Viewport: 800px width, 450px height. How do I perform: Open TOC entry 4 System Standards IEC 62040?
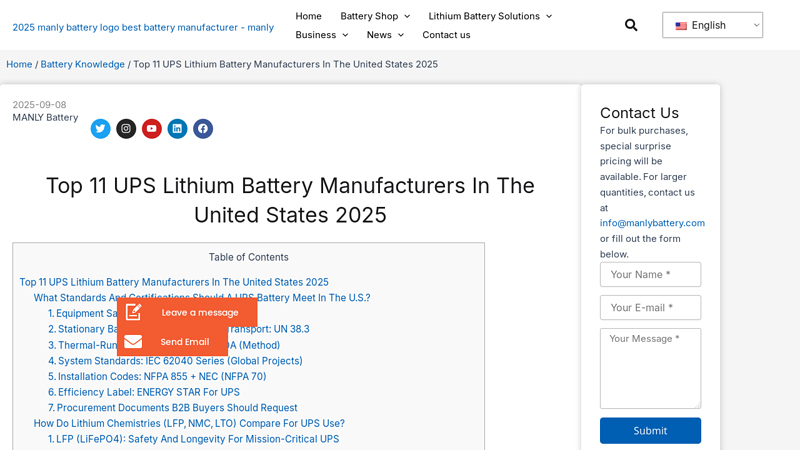click(x=175, y=361)
